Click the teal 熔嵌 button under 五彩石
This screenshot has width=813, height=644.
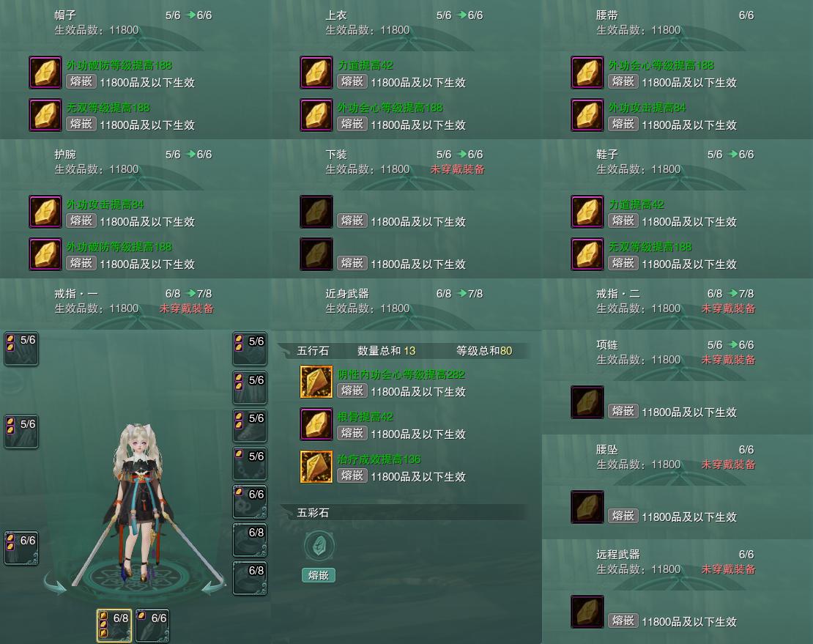point(319,575)
